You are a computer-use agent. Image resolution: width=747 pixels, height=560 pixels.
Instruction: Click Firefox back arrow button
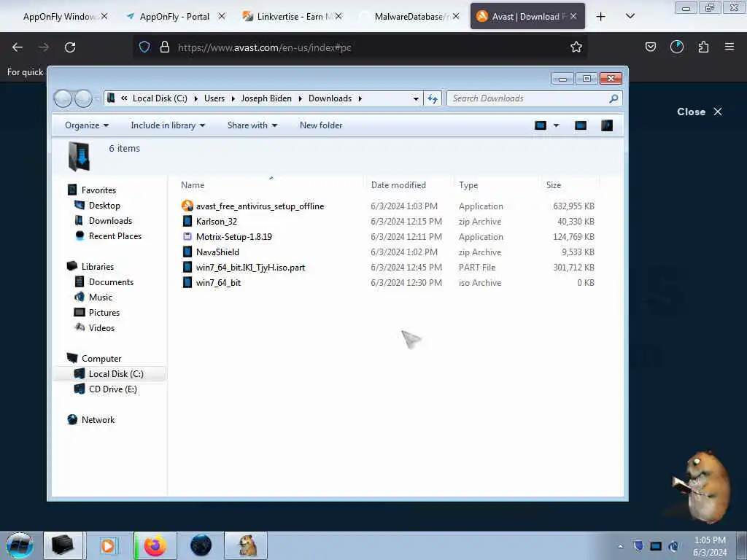tap(18, 47)
